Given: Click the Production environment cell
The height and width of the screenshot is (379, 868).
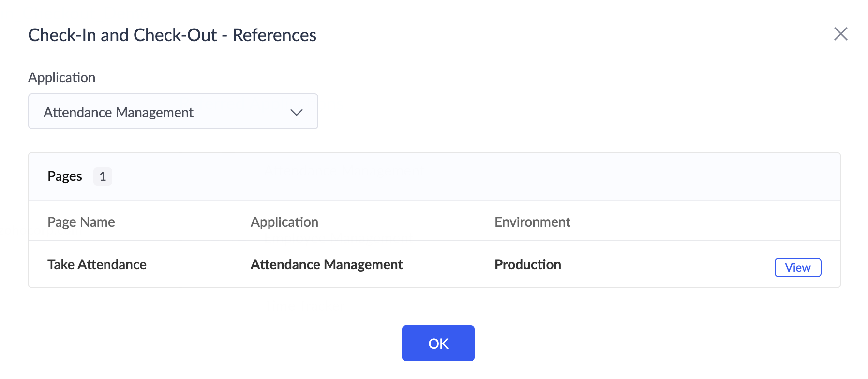Looking at the screenshot, I should [x=528, y=264].
